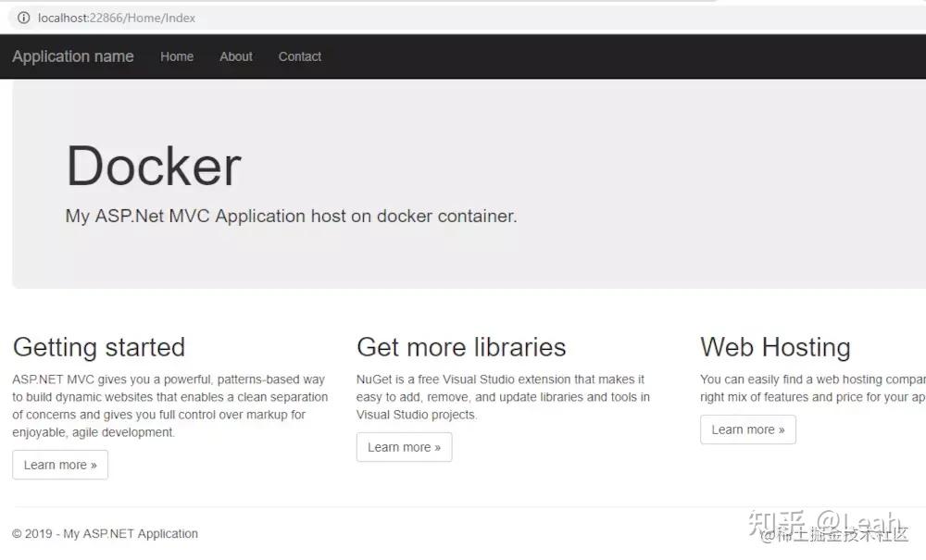The image size is (926, 560).
Task: Click the ASP.Net MVC subtitle text in the banner
Action: pos(290,216)
